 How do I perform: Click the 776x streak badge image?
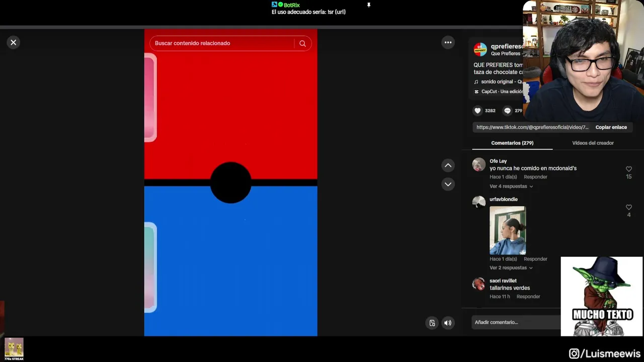(x=14, y=348)
